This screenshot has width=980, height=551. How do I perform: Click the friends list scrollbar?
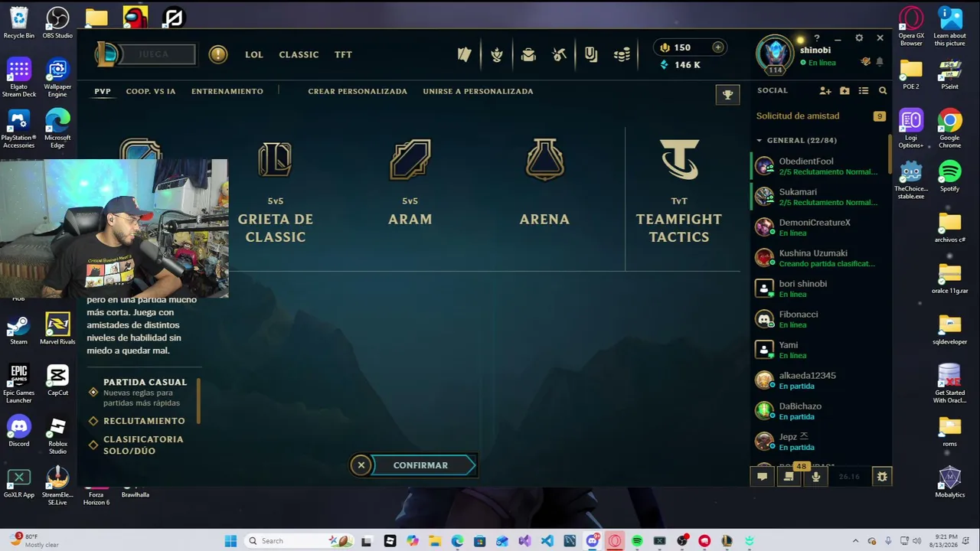click(890, 153)
